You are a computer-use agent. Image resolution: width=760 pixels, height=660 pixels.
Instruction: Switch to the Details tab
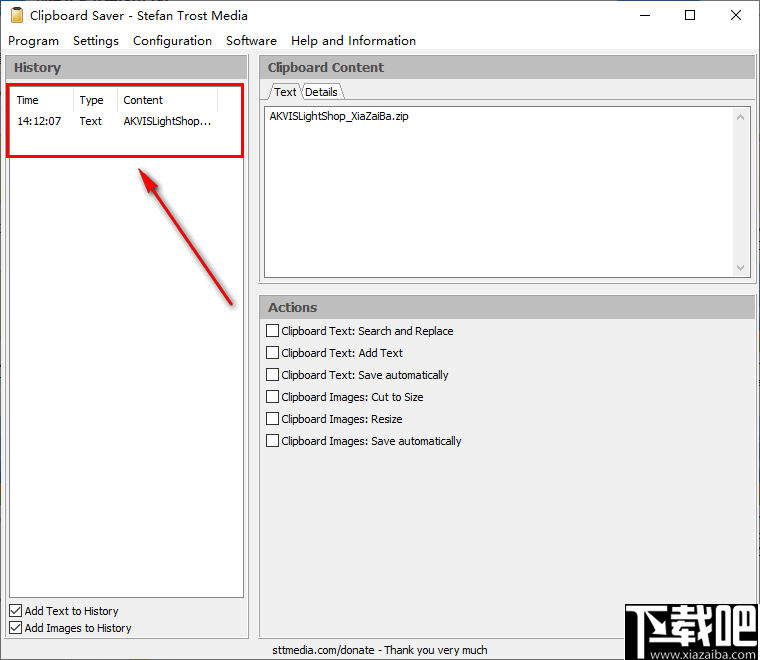tap(321, 92)
